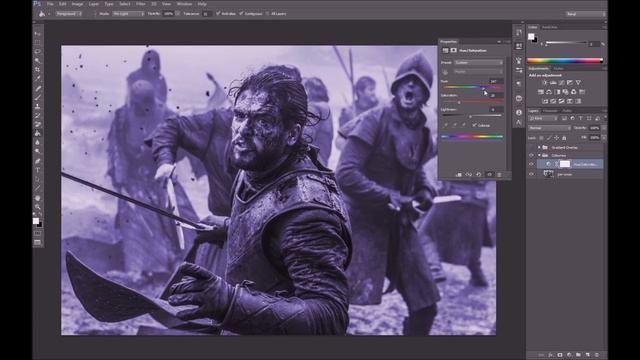Screen dimensions: 640x360
Task: Open the Master channel dropdown
Action: (x=478, y=71)
